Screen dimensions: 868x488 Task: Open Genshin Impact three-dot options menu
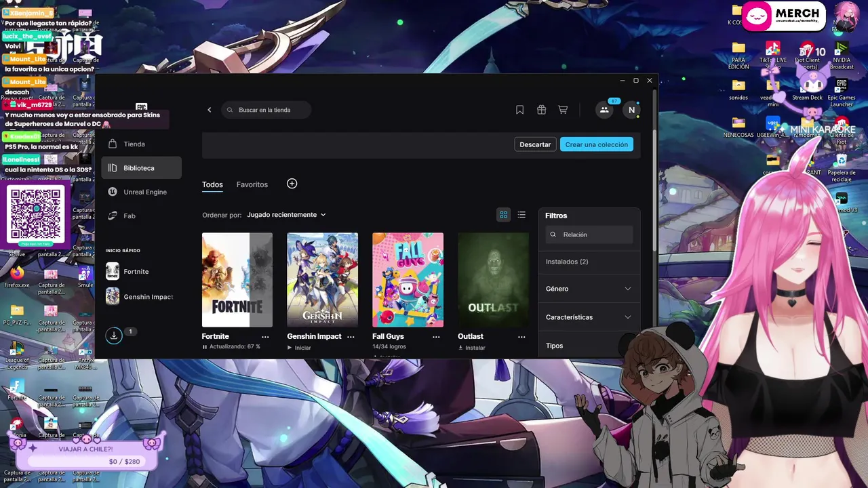(351, 336)
